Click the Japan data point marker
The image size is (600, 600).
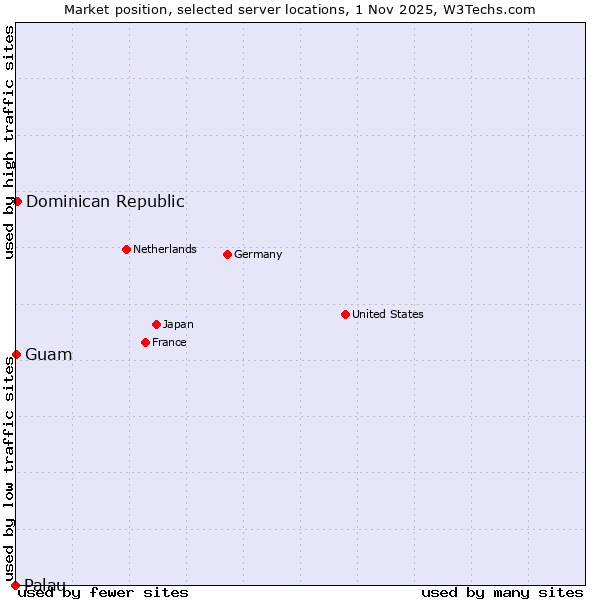156,324
